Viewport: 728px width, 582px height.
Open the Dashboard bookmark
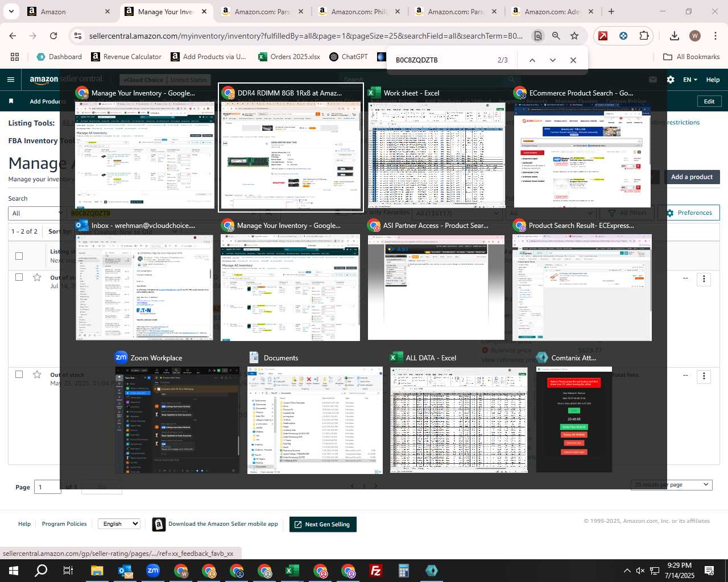59,57
